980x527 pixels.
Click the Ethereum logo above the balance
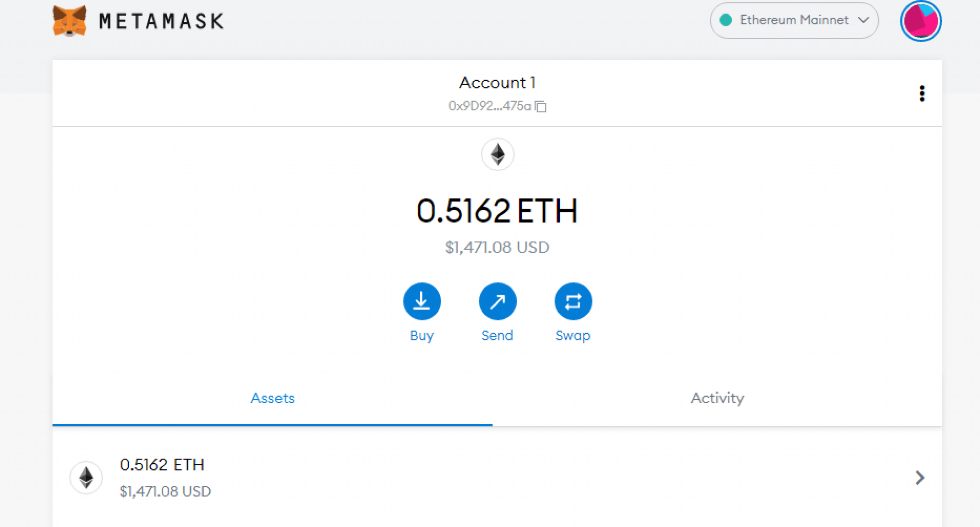point(497,154)
